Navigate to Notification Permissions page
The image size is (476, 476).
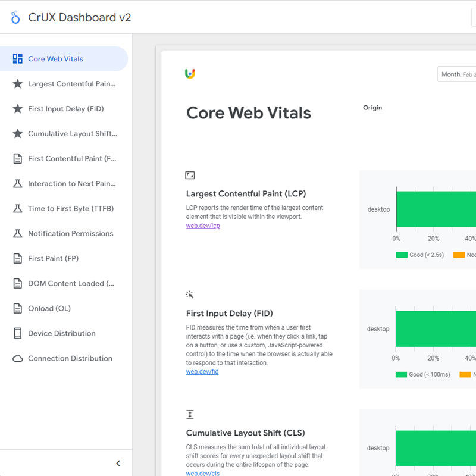pos(64,233)
